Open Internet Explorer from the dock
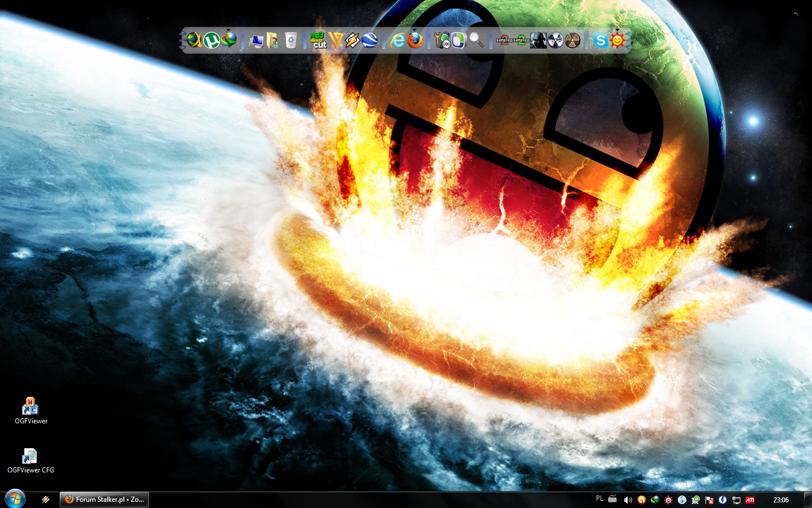The width and height of the screenshot is (812, 508). (398, 40)
